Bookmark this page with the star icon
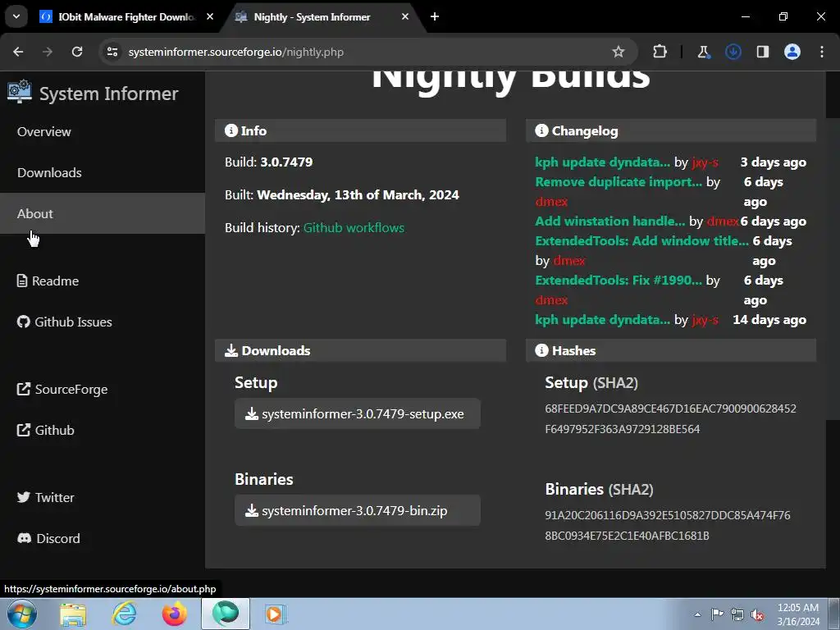Viewport: 840px width, 630px height. point(619,52)
